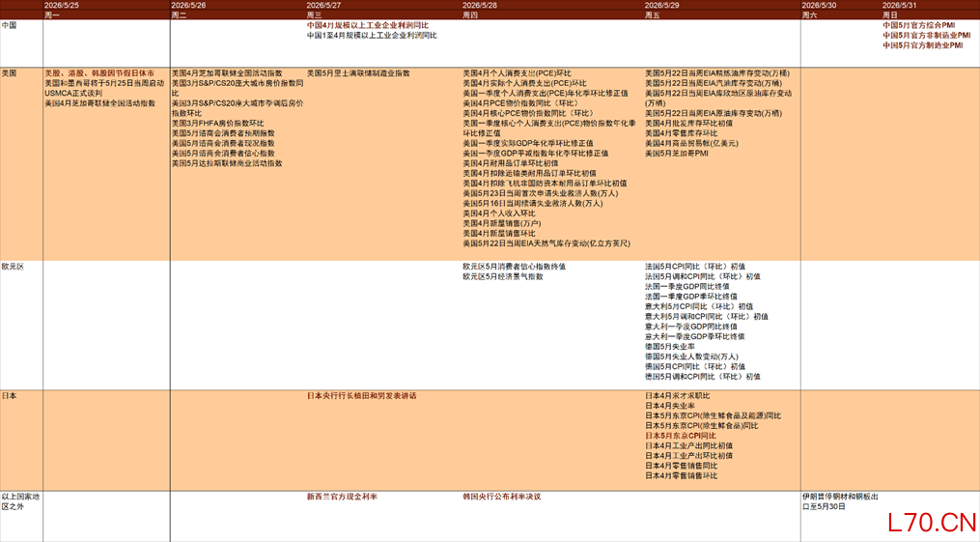Viewport: 980px width, 542px height.
Task: Click 美股、港股、韩股因节假日休市 entry
Action: (99, 73)
